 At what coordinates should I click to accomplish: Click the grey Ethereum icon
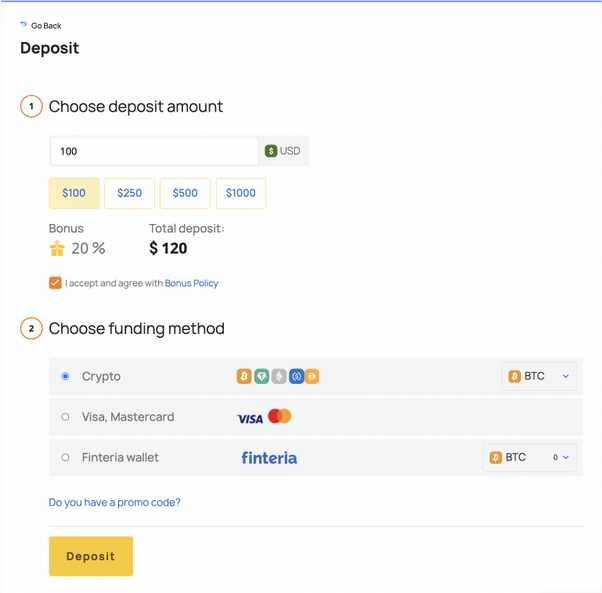point(279,376)
